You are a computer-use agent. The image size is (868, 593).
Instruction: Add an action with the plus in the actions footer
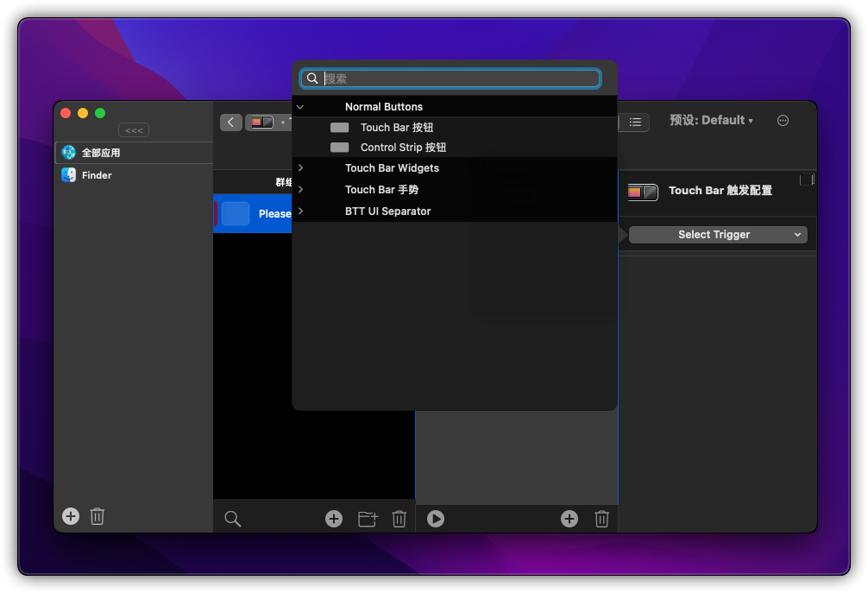click(x=569, y=519)
